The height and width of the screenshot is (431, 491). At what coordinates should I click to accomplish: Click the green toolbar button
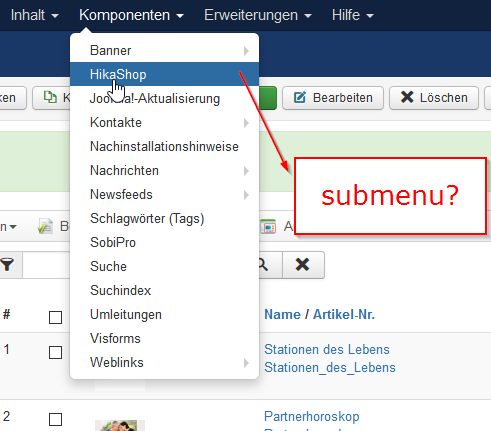point(268,98)
